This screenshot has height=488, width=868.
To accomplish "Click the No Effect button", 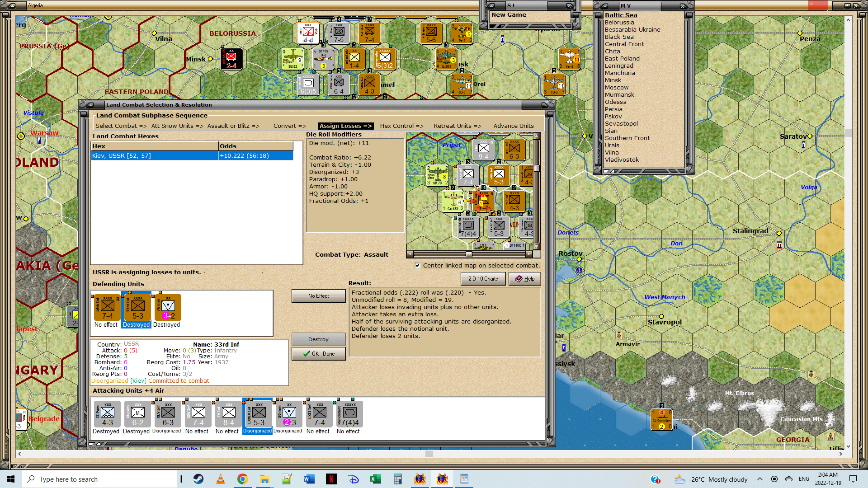I will 319,296.
